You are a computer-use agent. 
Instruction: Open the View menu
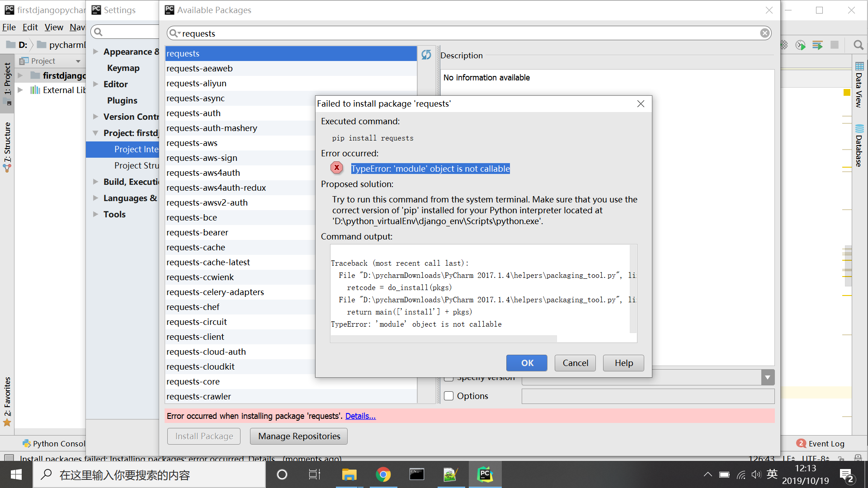pos(54,27)
